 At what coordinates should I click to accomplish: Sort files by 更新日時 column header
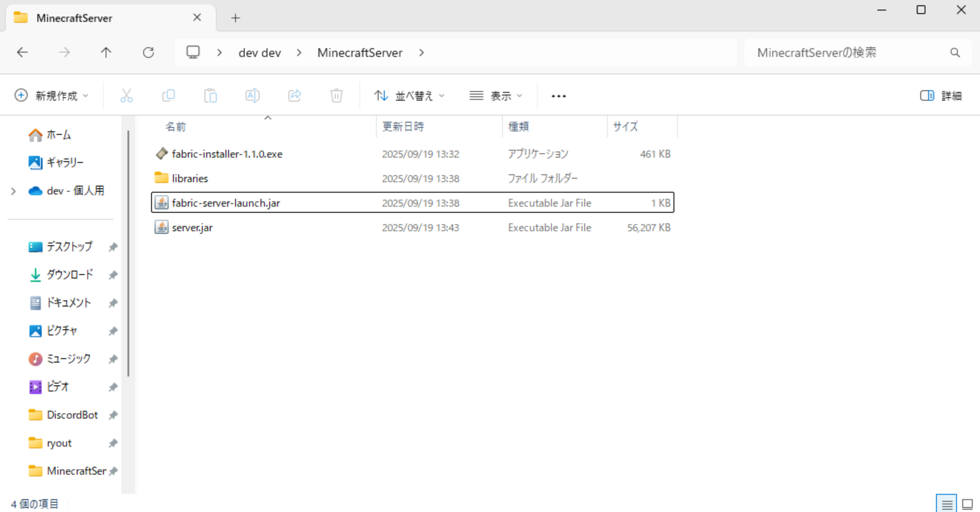tap(403, 127)
